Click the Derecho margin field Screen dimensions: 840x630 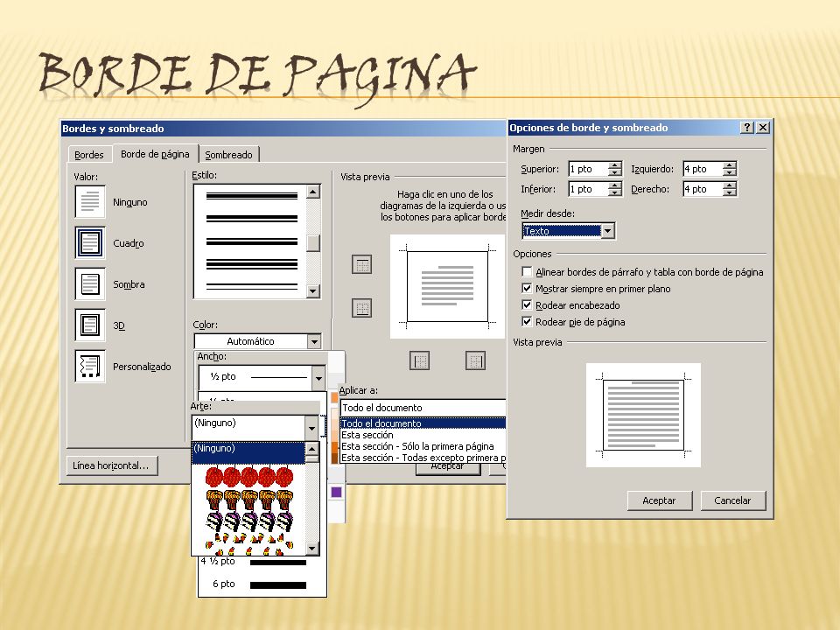pos(703,189)
